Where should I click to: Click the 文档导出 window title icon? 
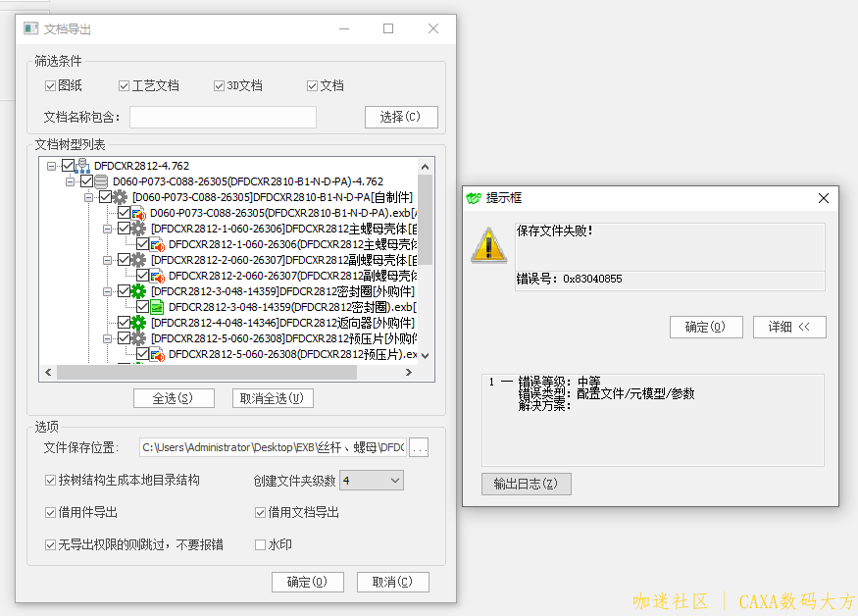click(x=31, y=28)
